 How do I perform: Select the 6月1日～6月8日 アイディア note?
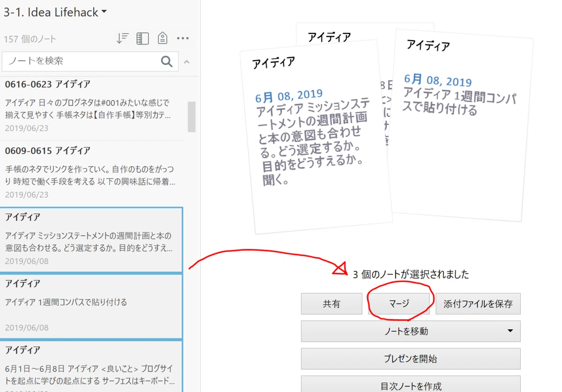click(91, 366)
